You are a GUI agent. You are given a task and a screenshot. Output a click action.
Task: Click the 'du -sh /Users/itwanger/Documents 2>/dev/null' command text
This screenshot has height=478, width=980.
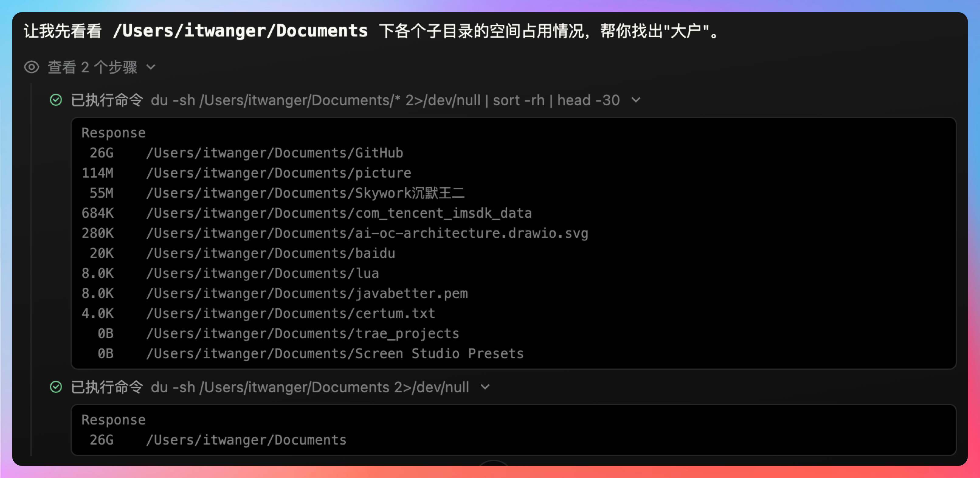(310, 387)
